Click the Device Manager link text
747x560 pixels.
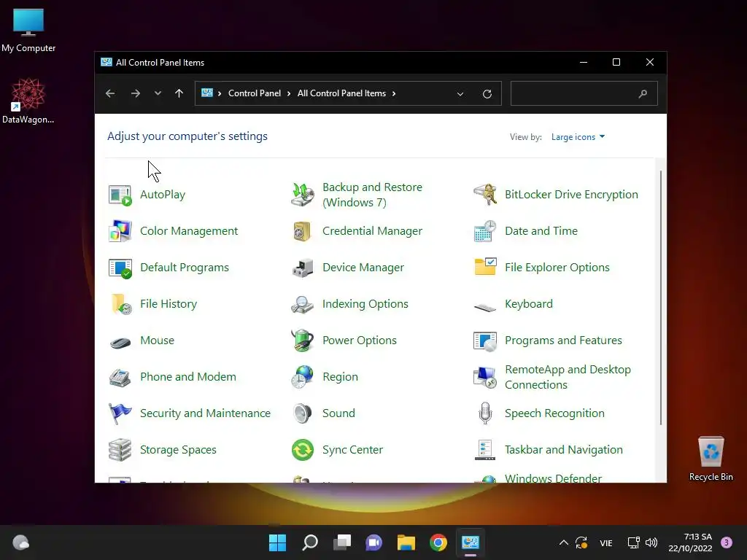tap(363, 268)
